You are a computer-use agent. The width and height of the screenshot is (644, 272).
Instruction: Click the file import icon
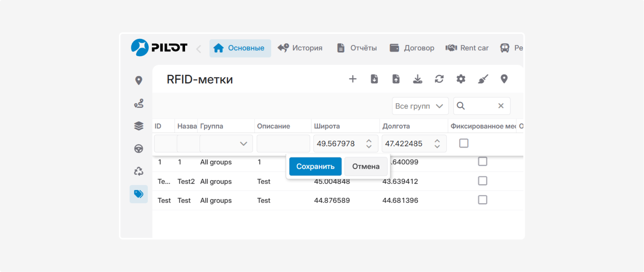374,79
